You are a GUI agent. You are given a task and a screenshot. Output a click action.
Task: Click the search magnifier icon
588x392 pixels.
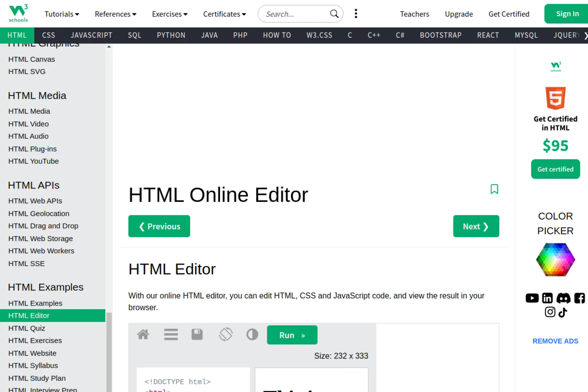334,14
